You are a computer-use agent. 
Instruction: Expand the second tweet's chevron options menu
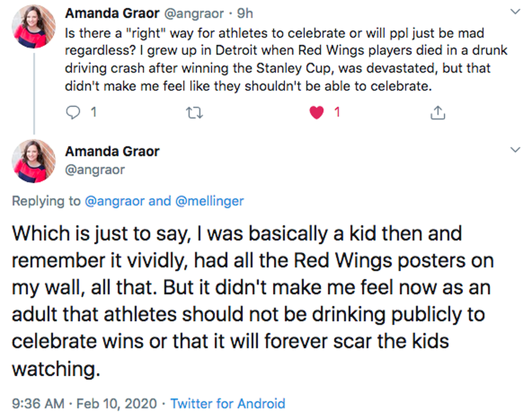(x=516, y=150)
